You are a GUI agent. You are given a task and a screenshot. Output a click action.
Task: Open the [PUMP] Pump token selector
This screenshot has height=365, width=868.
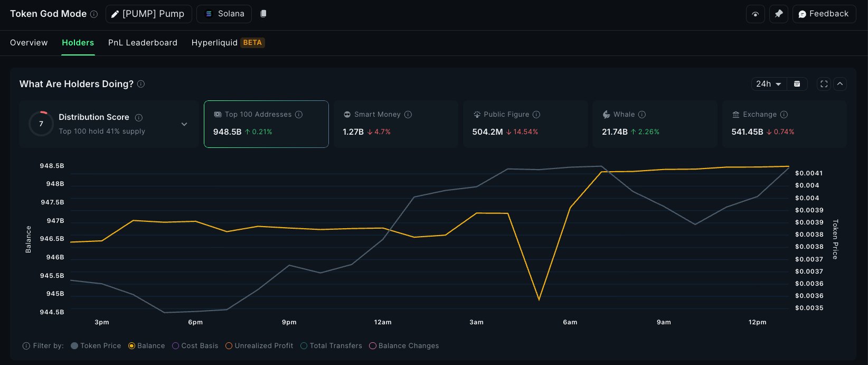pyautogui.click(x=148, y=14)
